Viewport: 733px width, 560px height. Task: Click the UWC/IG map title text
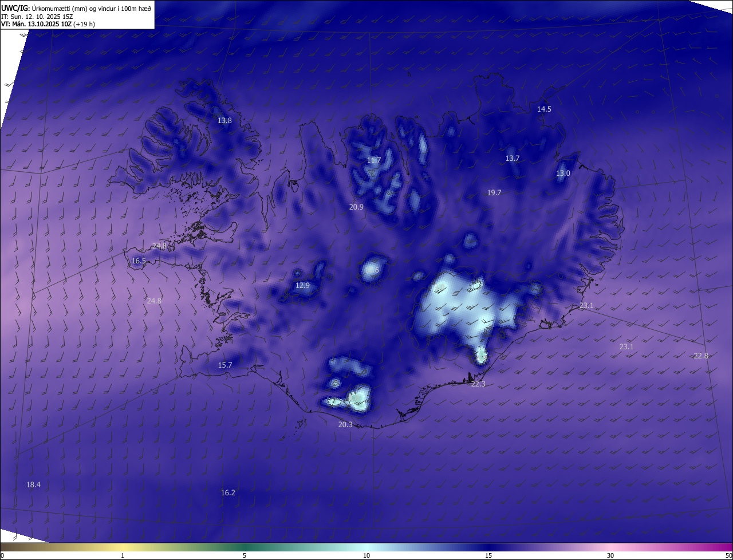coord(76,8)
